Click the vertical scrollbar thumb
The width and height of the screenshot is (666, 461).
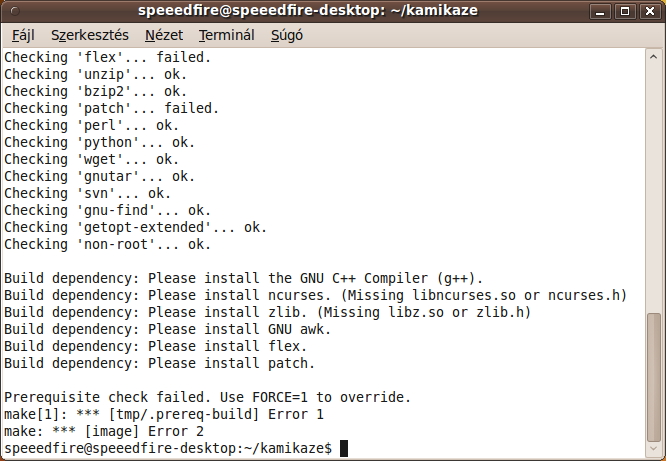pos(654,377)
